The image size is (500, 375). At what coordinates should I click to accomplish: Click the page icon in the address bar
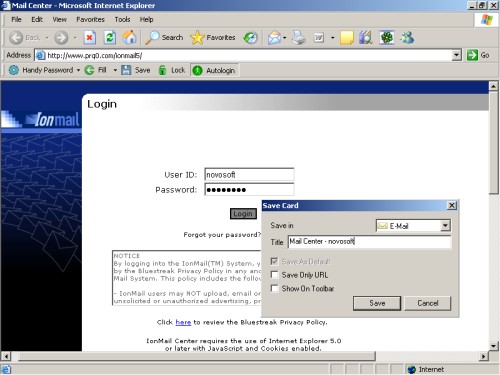[40, 55]
